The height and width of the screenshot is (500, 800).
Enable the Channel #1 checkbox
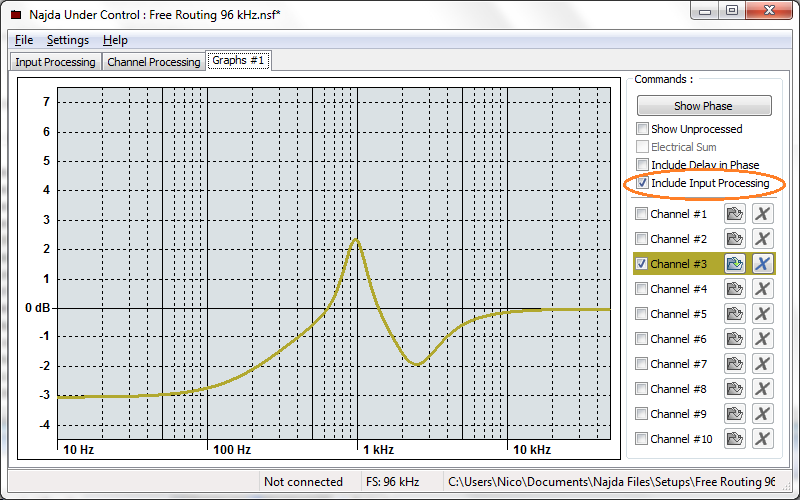tap(641, 214)
